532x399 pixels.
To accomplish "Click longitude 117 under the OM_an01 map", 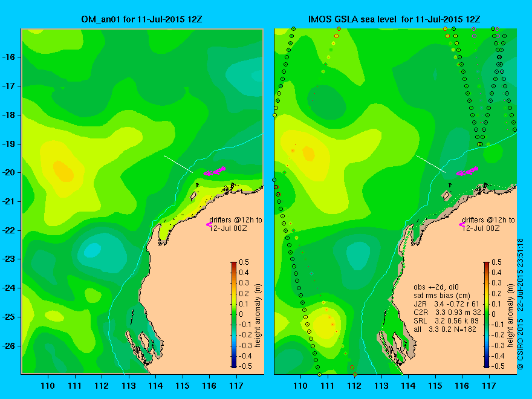I will coord(236,386).
